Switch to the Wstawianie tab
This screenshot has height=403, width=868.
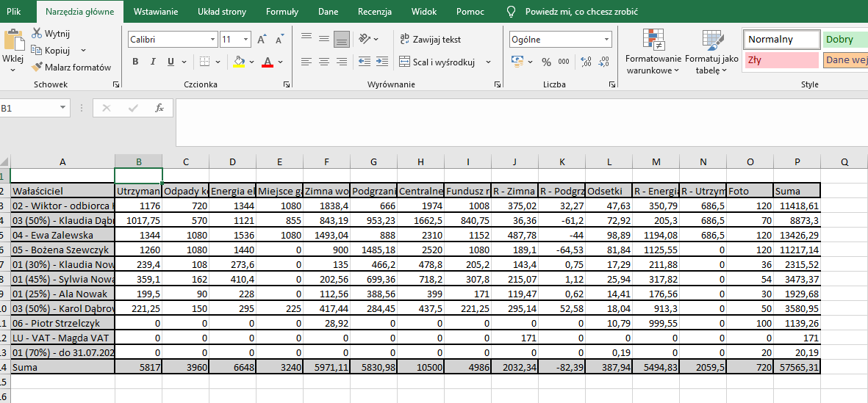[x=156, y=12]
